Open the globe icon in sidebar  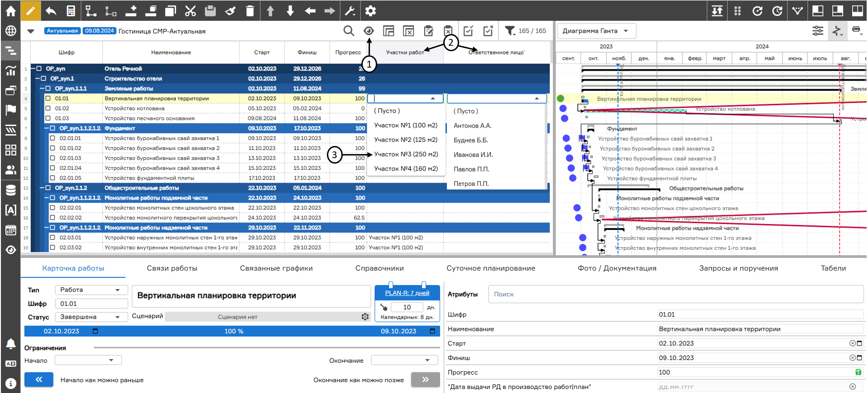[10, 31]
